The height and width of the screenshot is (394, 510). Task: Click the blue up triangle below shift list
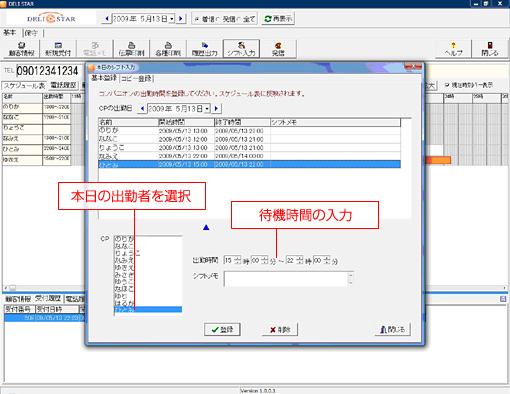tap(206, 227)
